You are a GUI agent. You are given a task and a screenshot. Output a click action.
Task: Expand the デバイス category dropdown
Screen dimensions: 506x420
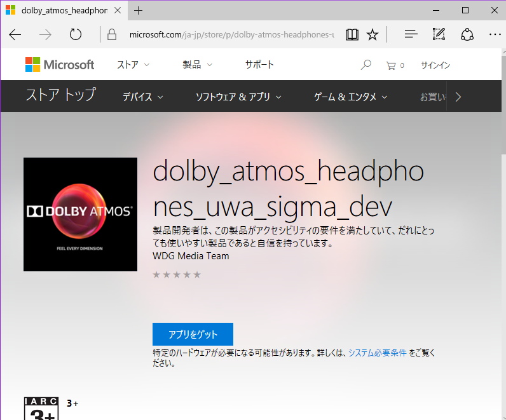tap(142, 97)
